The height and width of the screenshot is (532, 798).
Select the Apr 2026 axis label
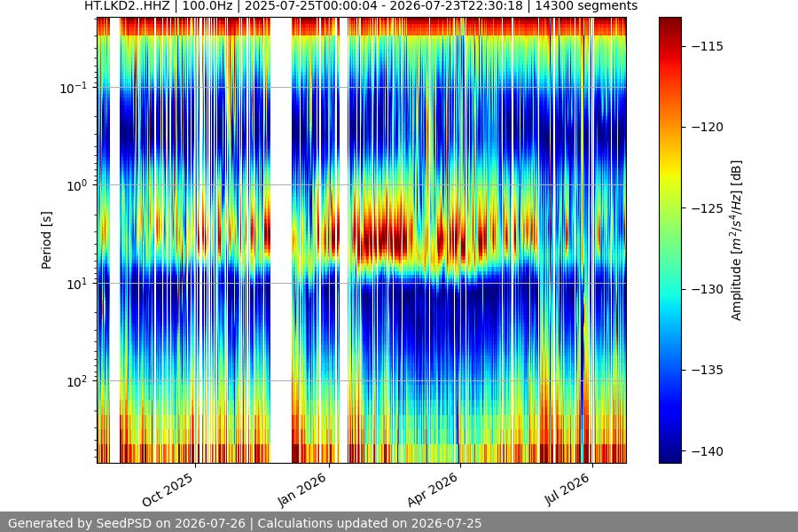[x=433, y=489]
